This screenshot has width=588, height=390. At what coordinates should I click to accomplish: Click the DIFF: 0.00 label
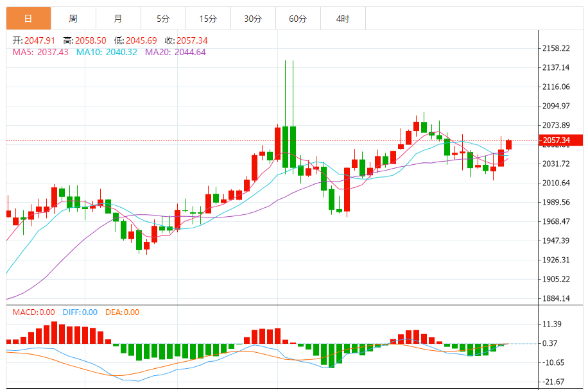pos(80,312)
